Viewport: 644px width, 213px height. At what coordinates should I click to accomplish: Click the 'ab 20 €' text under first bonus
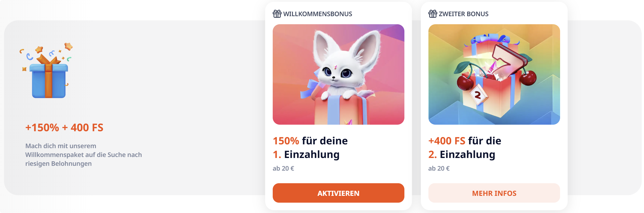pos(283,168)
